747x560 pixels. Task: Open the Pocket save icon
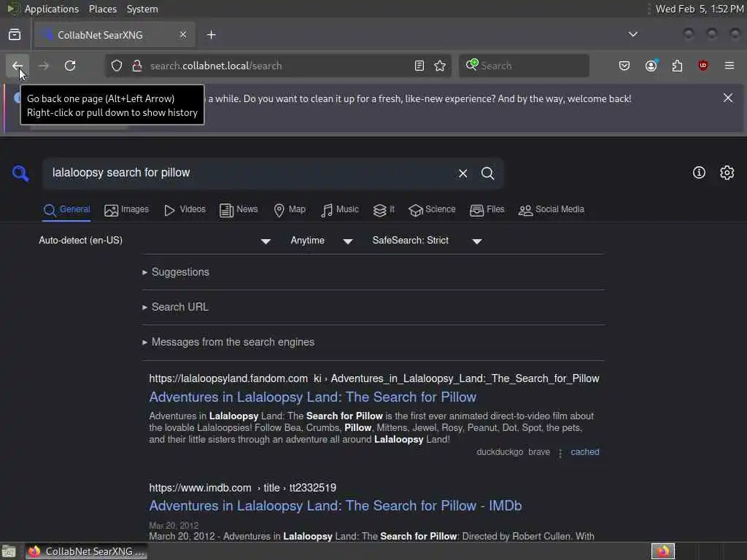click(624, 66)
